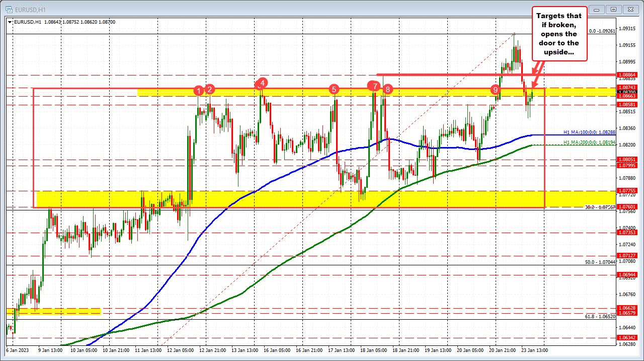Expand the OHLC quote dropdown arrow
The height and width of the screenshot is (361, 644).
click(9, 22)
